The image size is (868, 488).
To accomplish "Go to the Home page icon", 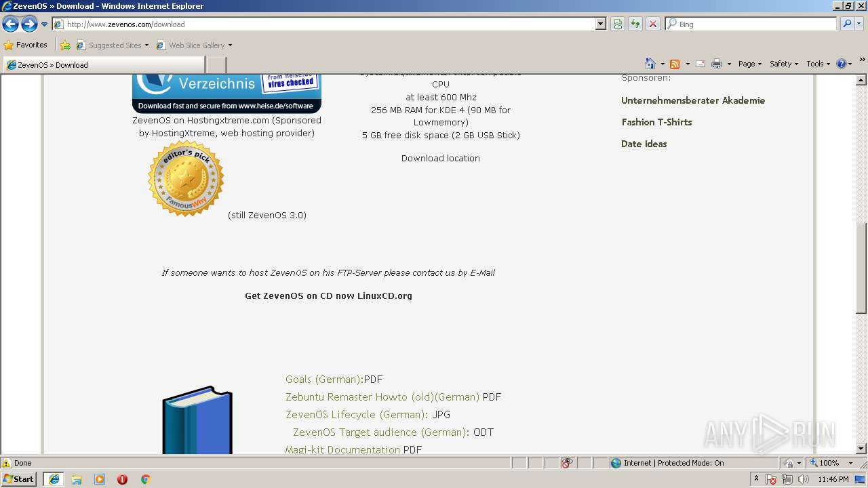I will coord(650,64).
